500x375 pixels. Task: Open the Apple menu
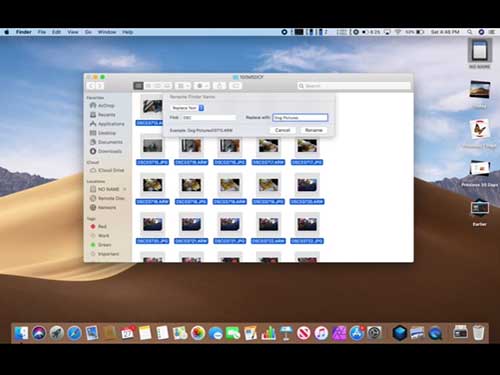point(6,32)
